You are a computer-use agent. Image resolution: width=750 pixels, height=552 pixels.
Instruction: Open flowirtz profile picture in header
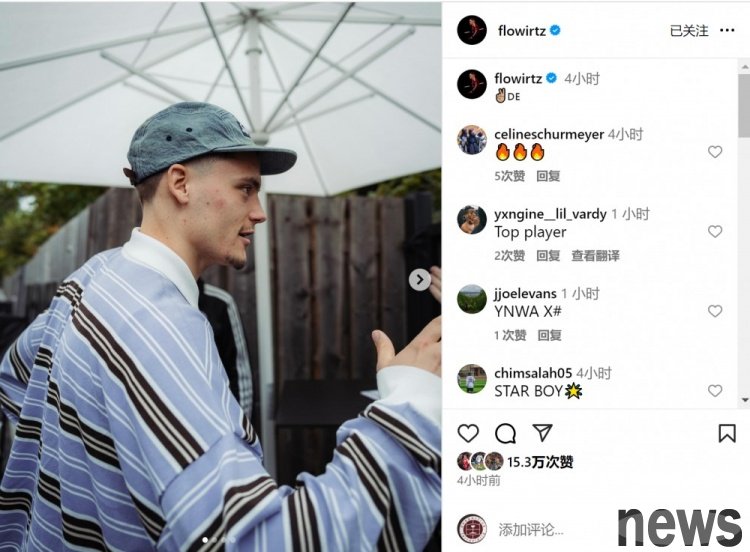pyautogui.click(x=472, y=30)
